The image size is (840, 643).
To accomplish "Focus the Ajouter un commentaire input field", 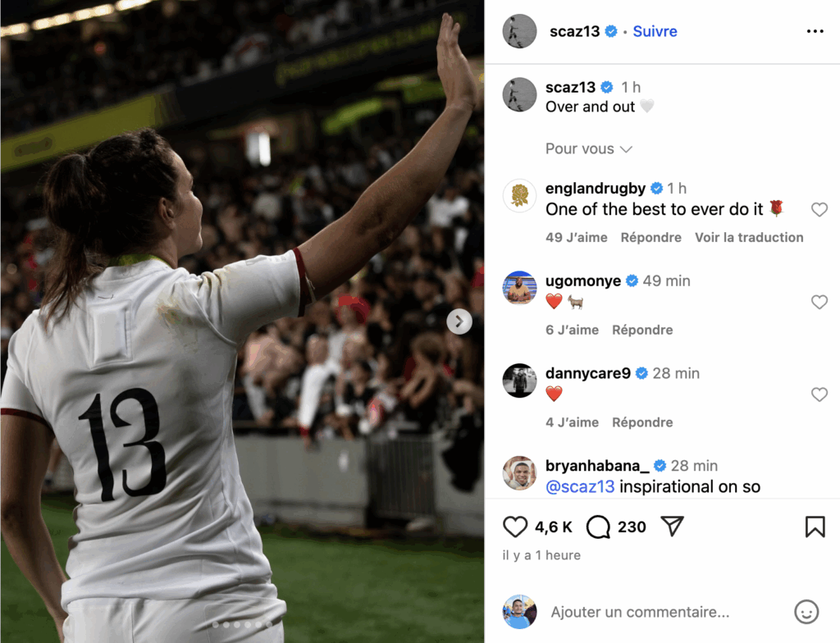I will point(640,612).
